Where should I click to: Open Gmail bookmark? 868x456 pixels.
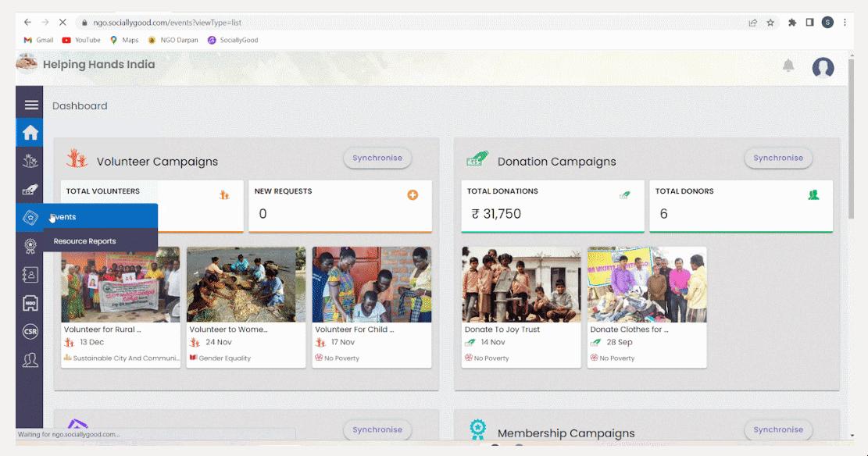click(x=38, y=40)
